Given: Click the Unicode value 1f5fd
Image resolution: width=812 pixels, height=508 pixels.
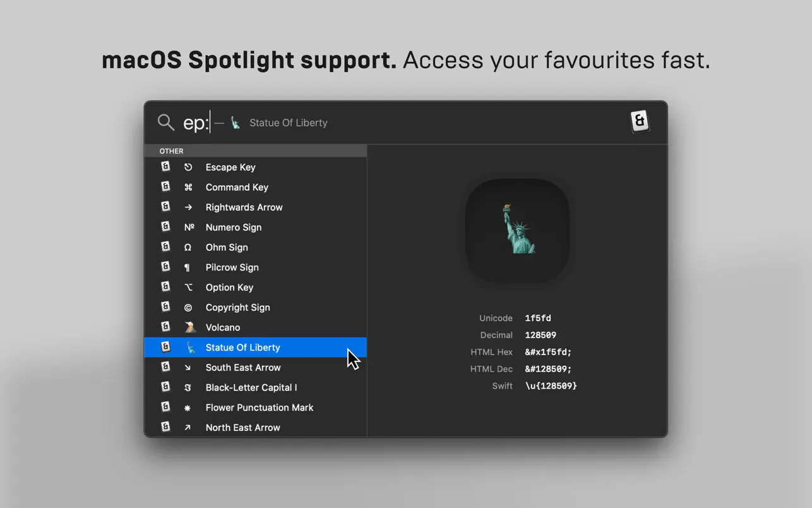Looking at the screenshot, I should [x=538, y=318].
